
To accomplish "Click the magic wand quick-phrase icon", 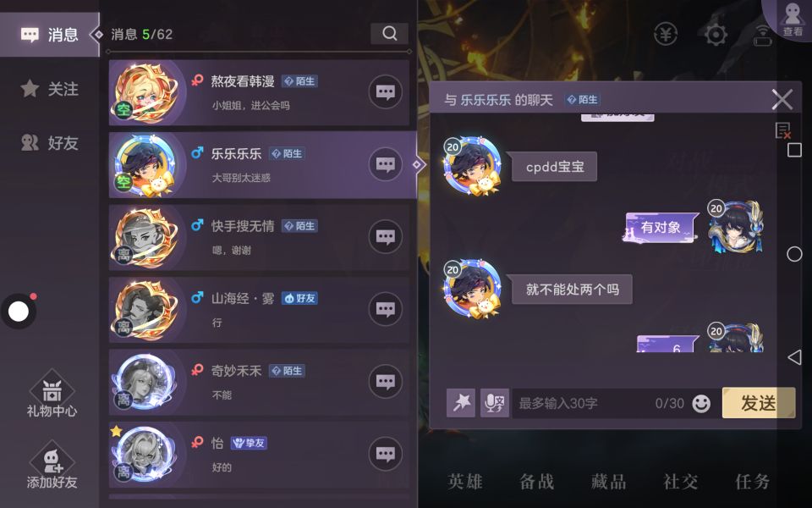I will point(461,403).
